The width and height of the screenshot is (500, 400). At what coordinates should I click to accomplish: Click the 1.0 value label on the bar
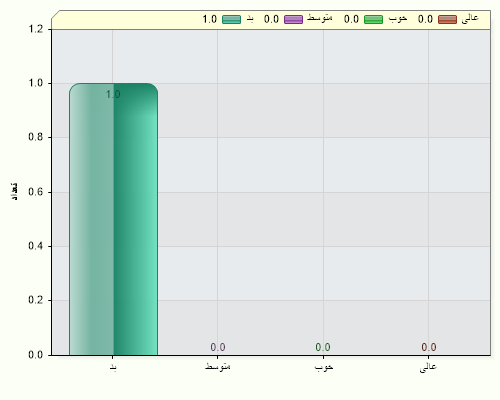pos(113,95)
